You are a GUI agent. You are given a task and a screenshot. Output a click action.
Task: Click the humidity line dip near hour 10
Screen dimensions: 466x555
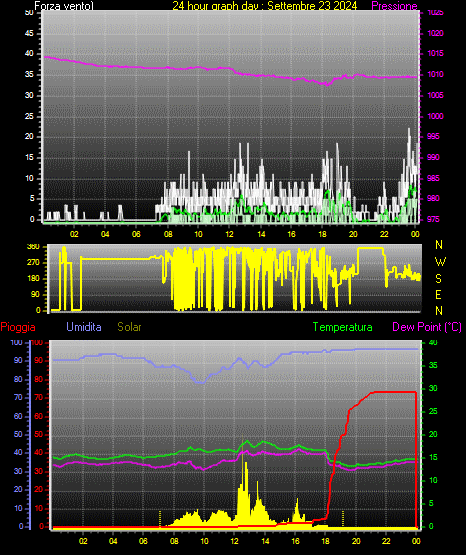coord(201,382)
